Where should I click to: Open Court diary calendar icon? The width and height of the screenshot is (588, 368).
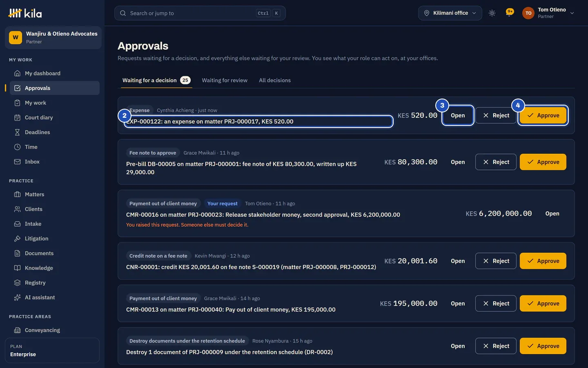pyautogui.click(x=17, y=117)
